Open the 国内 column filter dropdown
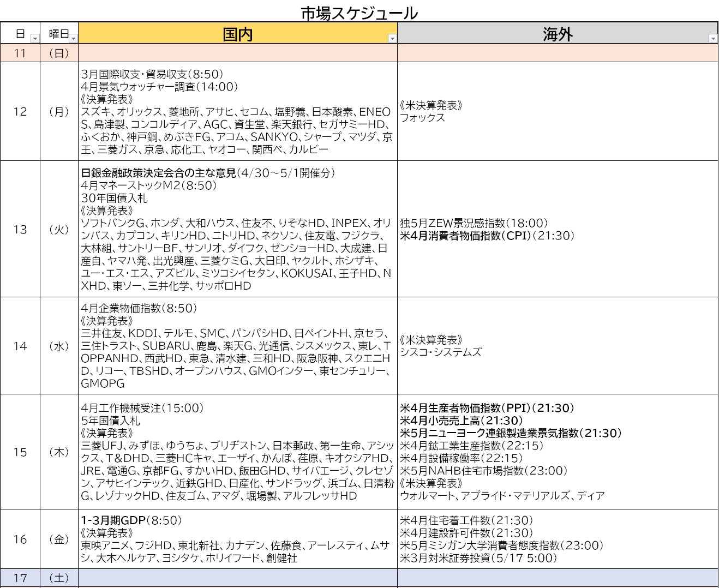 click(392, 38)
